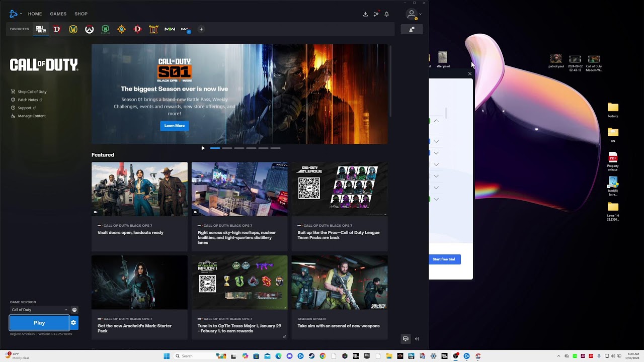Open Shop Call of Duty link

pos(32,92)
